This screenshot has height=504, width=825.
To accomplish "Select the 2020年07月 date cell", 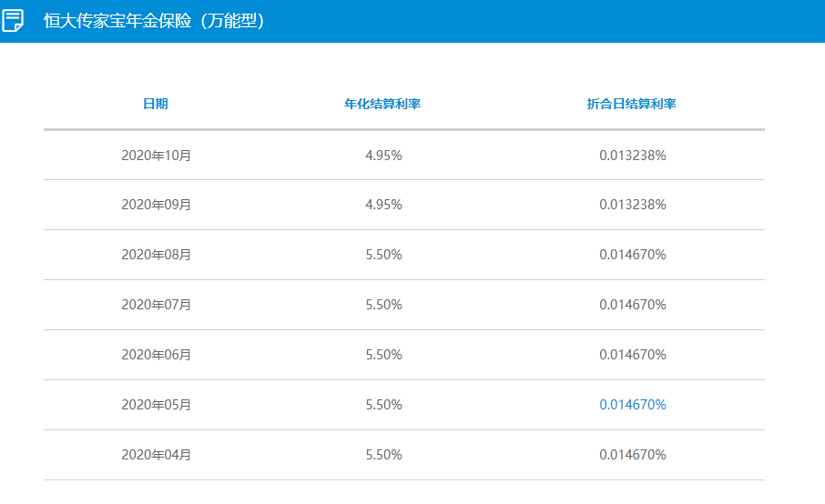I will coord(157,304).
